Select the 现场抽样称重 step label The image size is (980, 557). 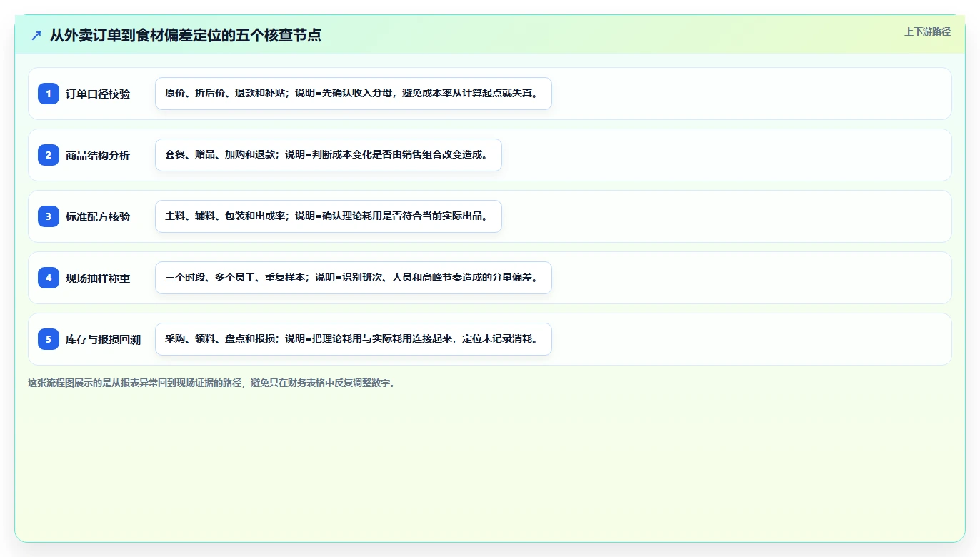[98, 278]
